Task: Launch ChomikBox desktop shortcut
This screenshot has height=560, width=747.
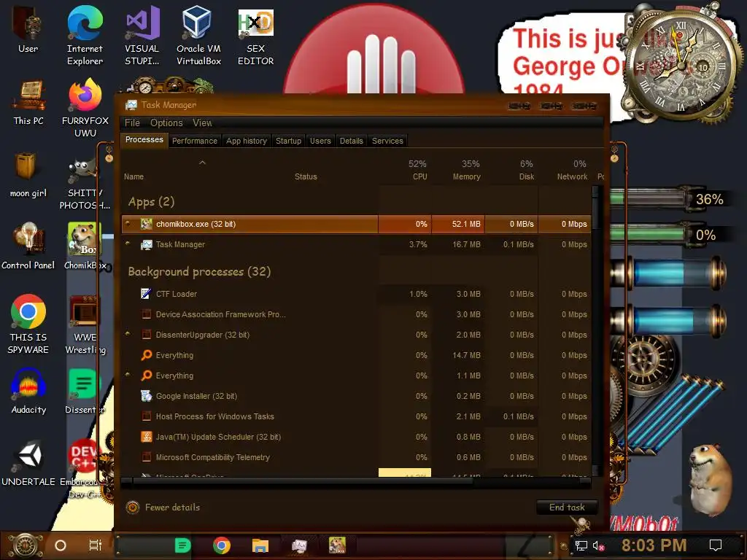Action: click(85, 246)
